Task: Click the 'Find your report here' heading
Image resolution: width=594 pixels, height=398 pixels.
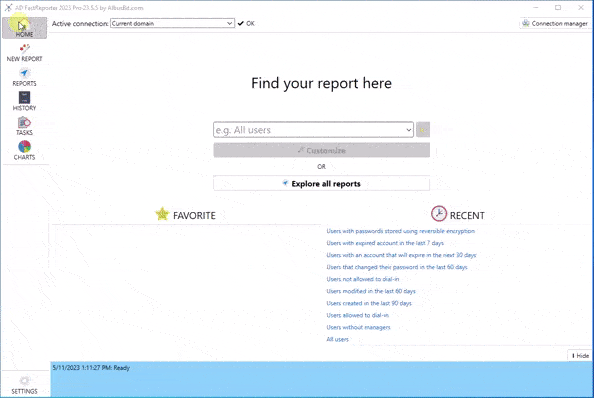Action: click(x=321, y=83)
